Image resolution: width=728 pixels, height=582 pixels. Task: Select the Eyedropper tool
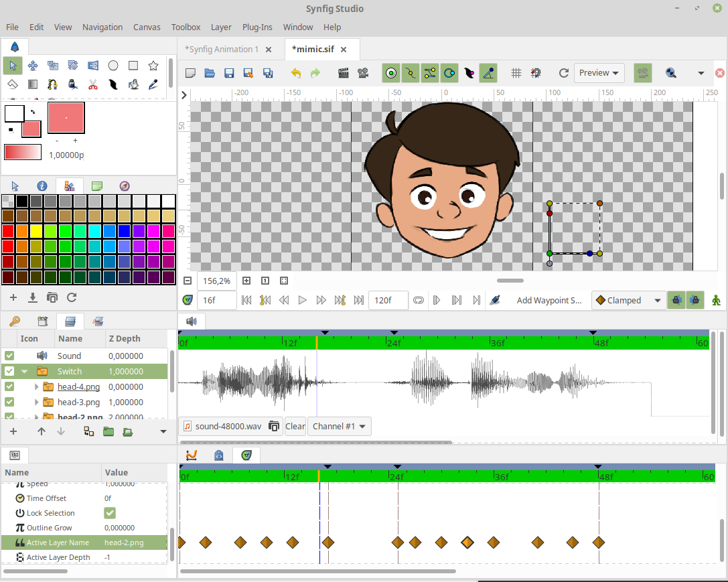point(153,84)
